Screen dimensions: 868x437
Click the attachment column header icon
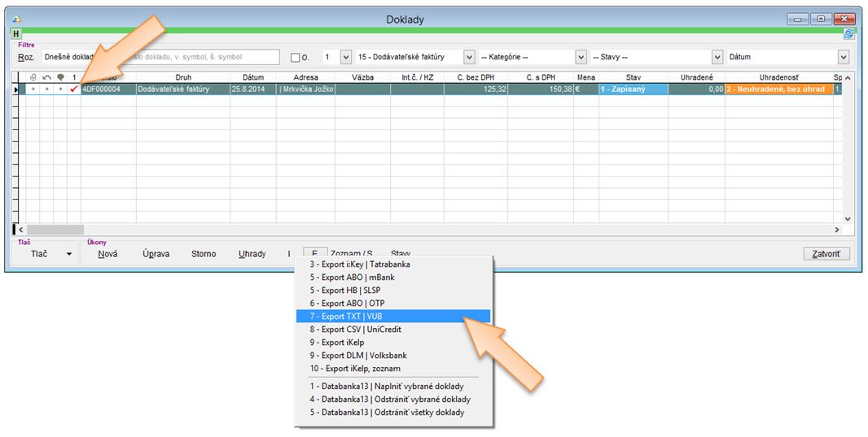33,77
